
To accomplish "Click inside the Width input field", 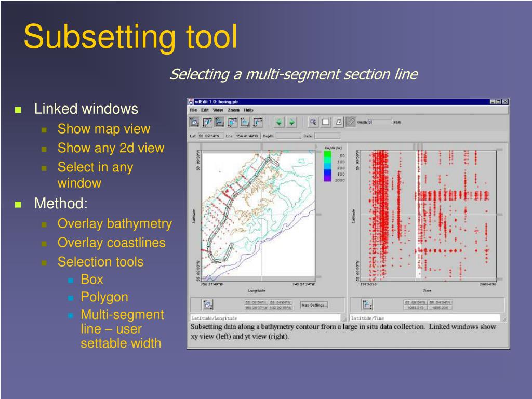I will [x=380, y=122].
